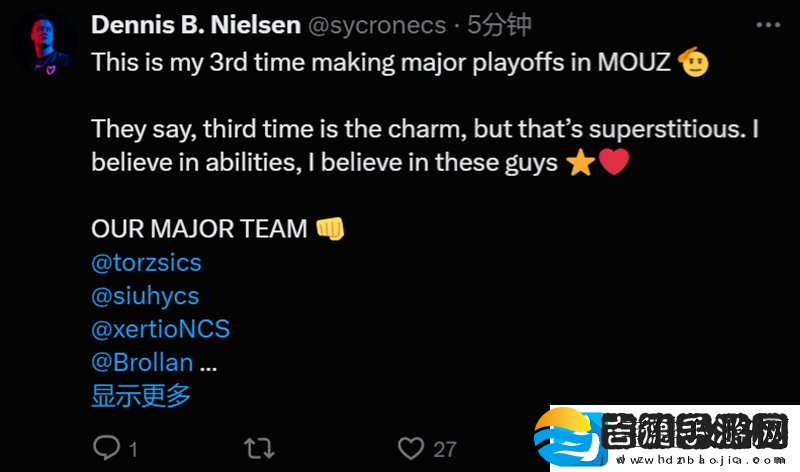
Task: Open the tweet via the 5分钟 timestamp
Action: pyautogui.click(x=499, y=25)
